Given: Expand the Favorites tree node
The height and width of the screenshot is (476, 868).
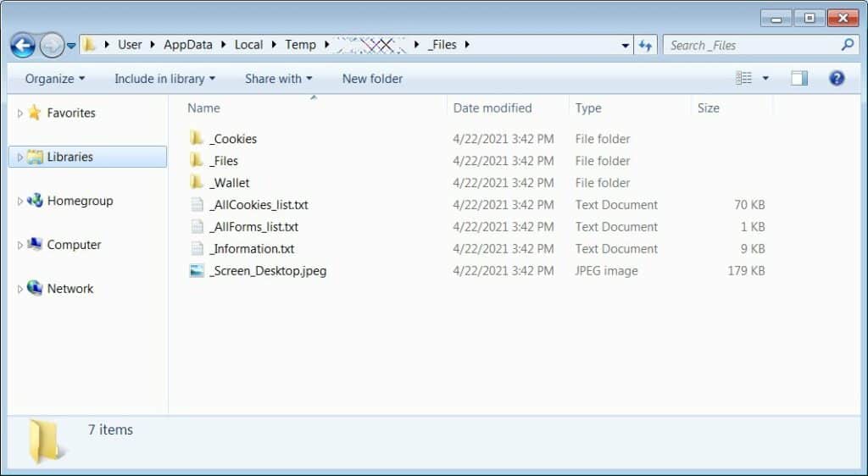Looking at the screenshot, I should pyautogui.click(x=20, y=113).
